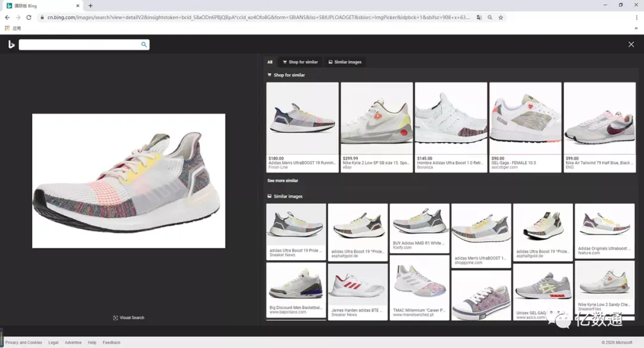Viewport: 644px width, 348px height.
Task: Bookmark this page with the star icon
Action: click(x=501, y=17)
